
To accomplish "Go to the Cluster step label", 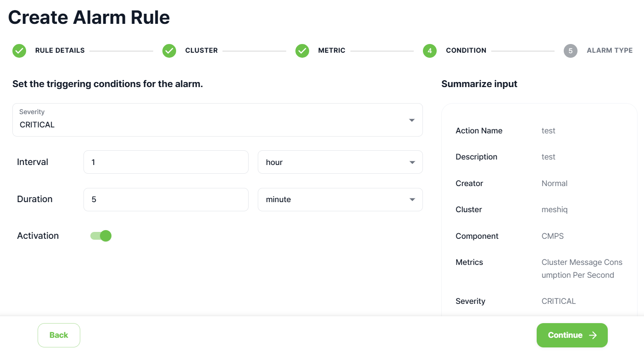I will pyautogui.click(x=201, y=51).
